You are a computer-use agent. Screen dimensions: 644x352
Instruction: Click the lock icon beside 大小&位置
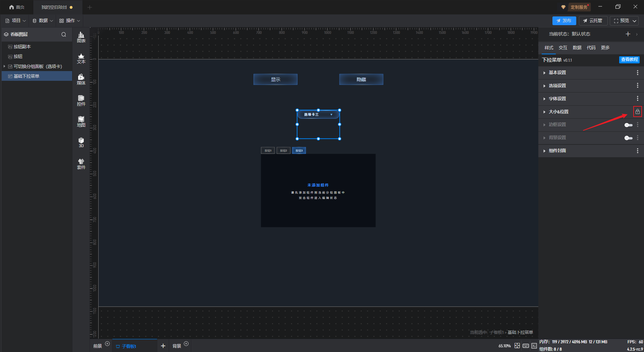tap(637, 112)
